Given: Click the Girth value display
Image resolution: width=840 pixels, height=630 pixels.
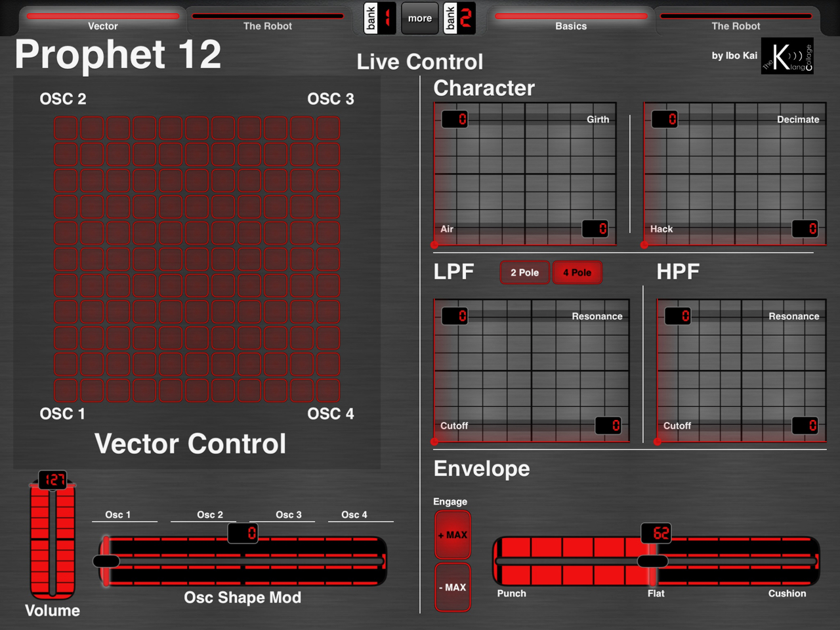Looking at the screenshot, I should [455, 119].
